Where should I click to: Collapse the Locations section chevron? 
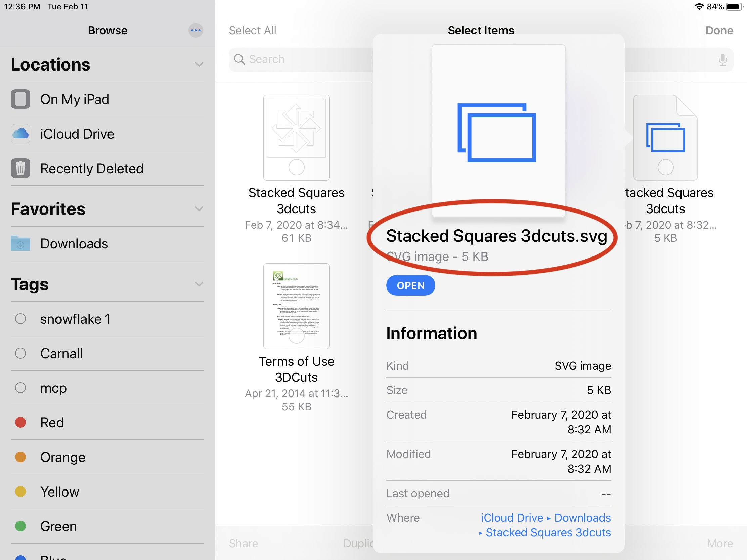[199, 64]
